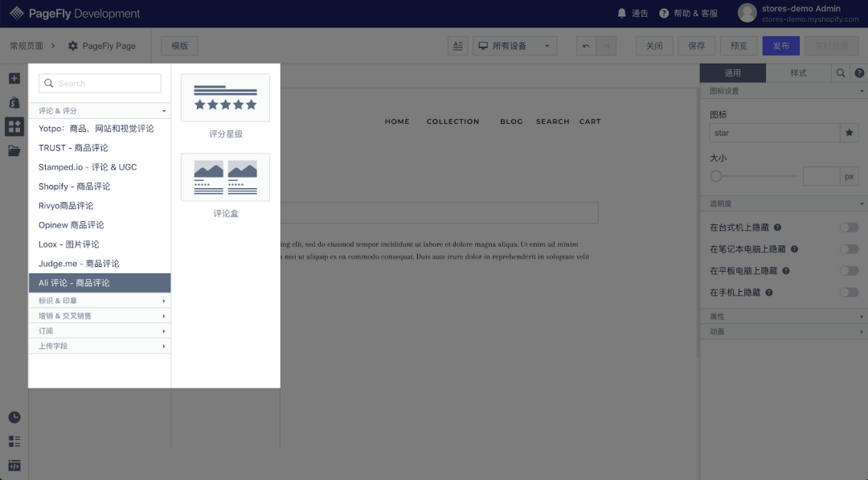Select the 评分星级 element thumbnail
The width and height of the screenshot is (868, 480).
225,97
